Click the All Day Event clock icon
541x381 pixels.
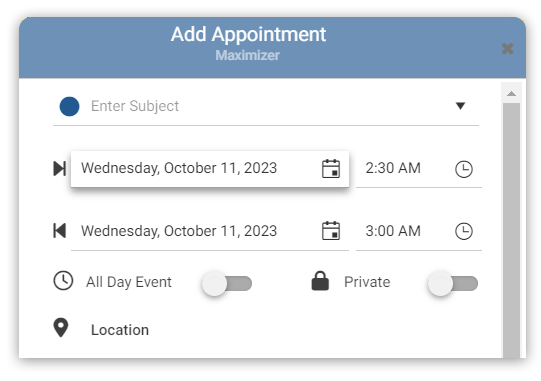(63, 281)
